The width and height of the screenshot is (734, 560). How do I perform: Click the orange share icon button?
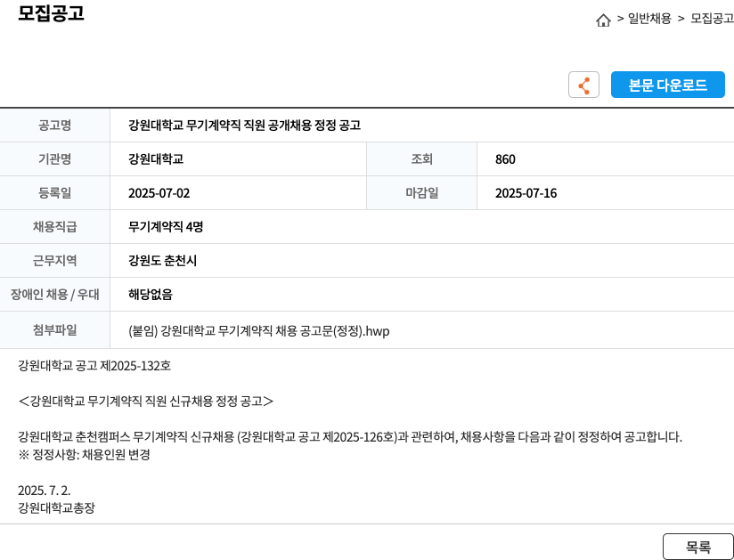click(x=583, y=85)
